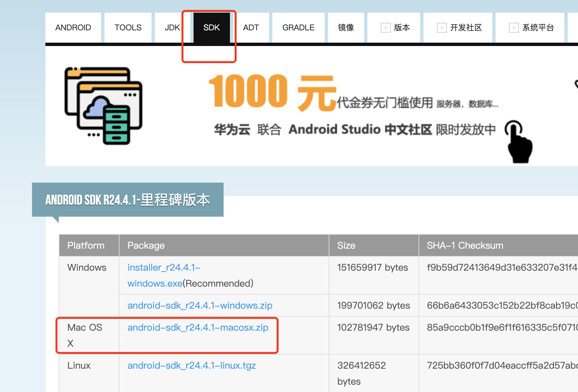Image resolution: width=578 pixels, height=392 pixels.
Task: Open the GRADLE tab
Action: click(x=298, y=28)
